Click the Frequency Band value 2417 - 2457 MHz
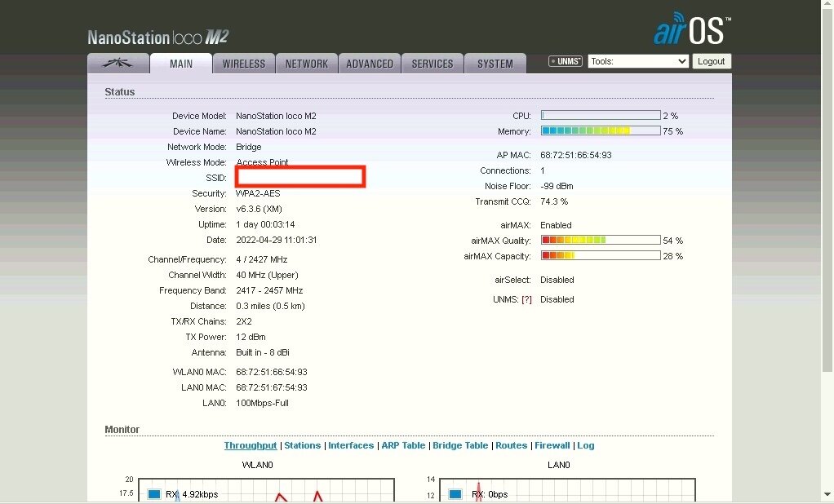Image resolution: width=834 pixels, height=504 pixels. (269, 290)
